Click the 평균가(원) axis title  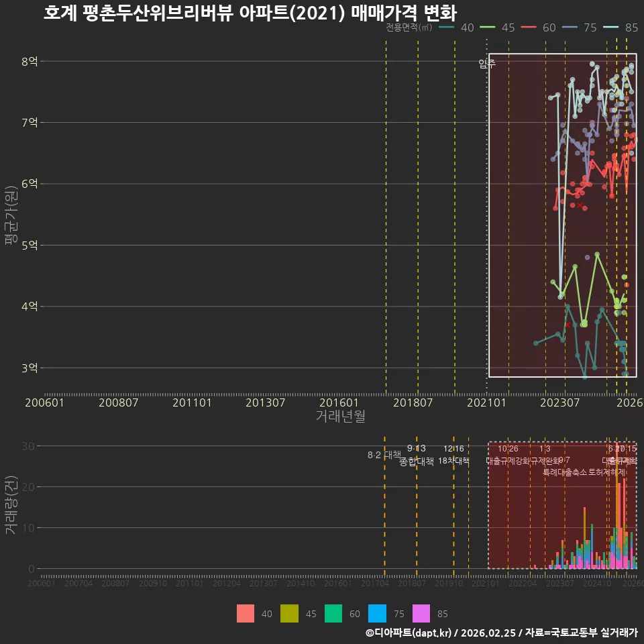[11, 215]
